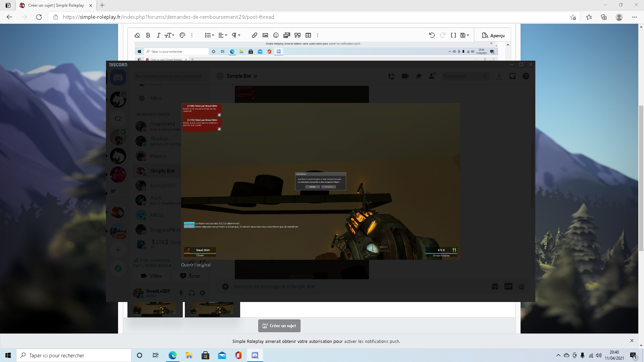Open the paragraph format dropdown in the editor
Image resolution: width=644 pixels, height=362 pixels.
[236, 35]
